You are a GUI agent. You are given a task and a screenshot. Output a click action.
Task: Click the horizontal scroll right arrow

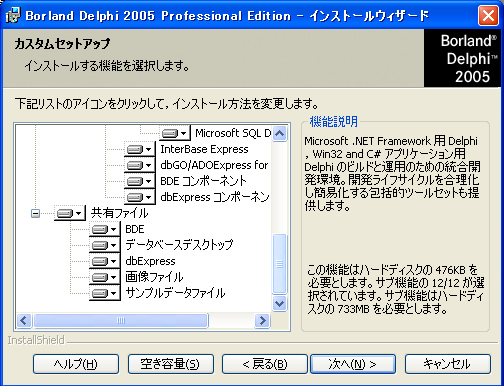pyautogui.click(x=262, y=320)
